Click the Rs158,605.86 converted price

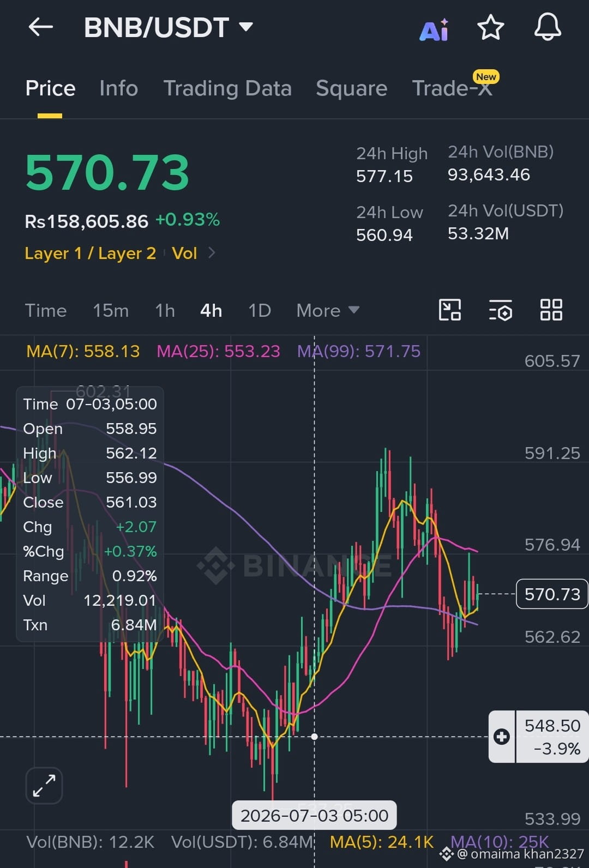(x=86, y=221)
